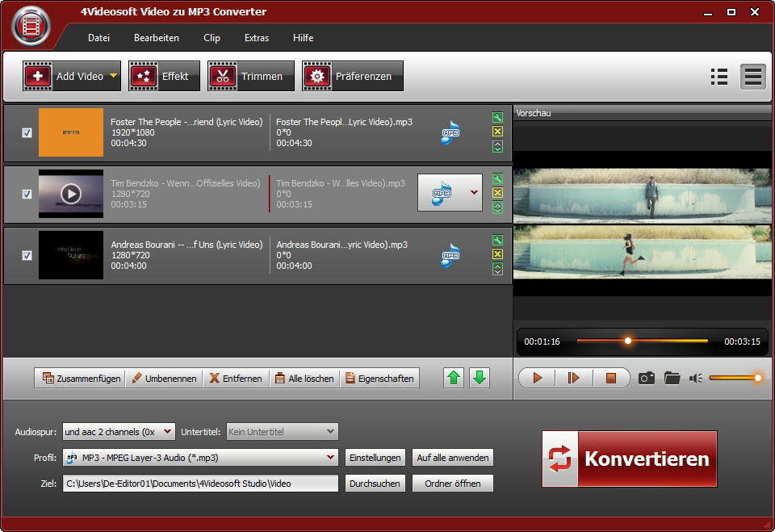
Task: Open the Audiospur dropdown
Action: [168, 432]
